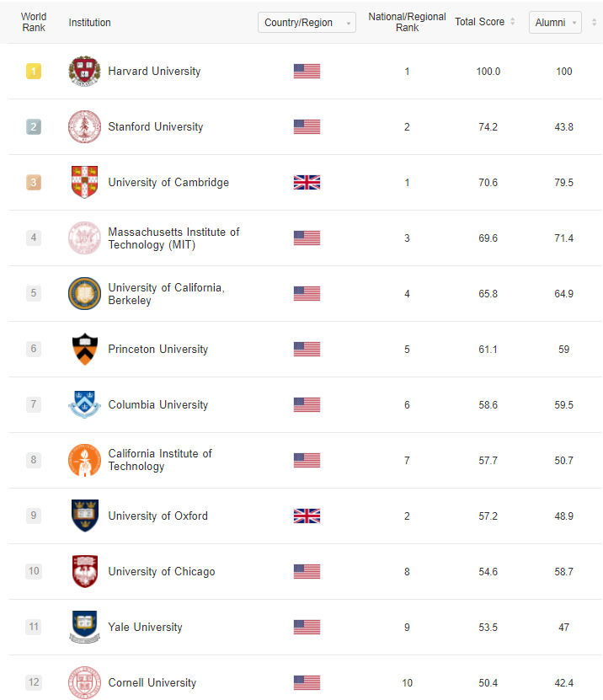Click the US flag in Harvard's row
Viewport: 603px width, 700px height.
[307, 71]
